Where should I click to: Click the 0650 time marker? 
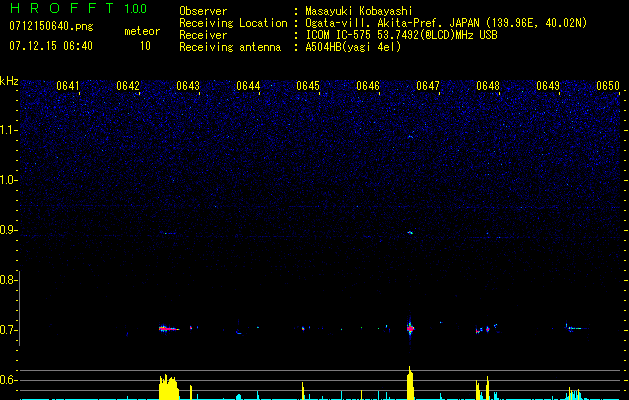pyautogui.click(x=608, y=86)
